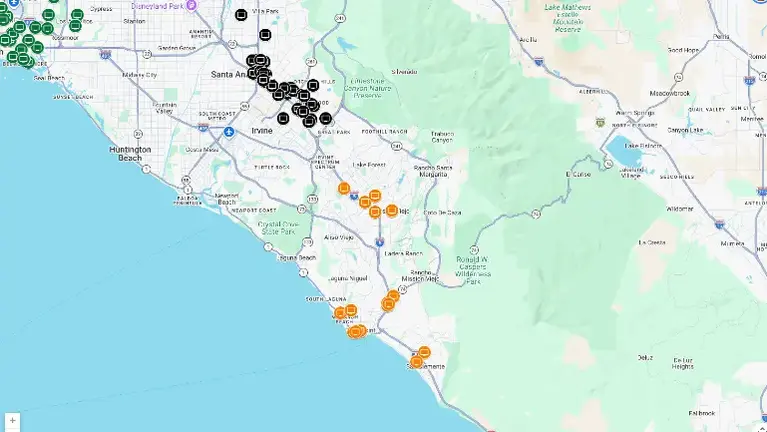Click the Lake Elsinore label
This screenshot has height=432, width=767.
[x=643, y=146]
